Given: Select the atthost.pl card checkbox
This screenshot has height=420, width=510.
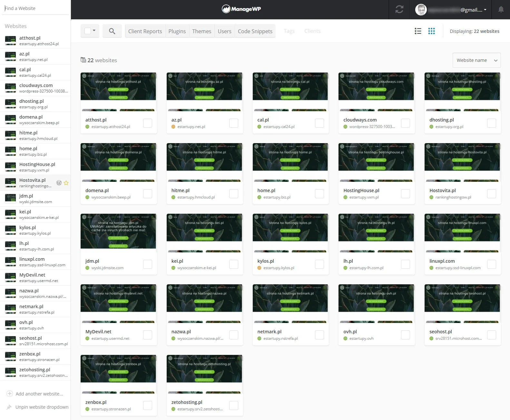Looking at the screenshot, I should click(148, 123).
